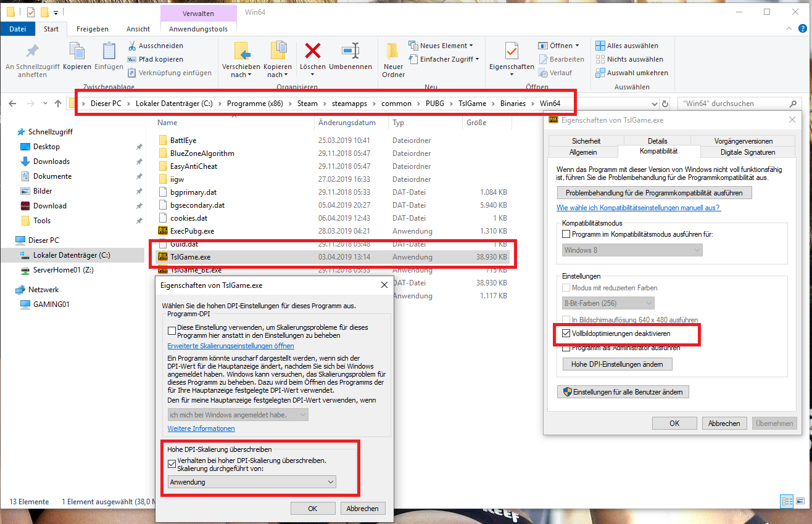Open the Digitale Signaturen tab
812x524 pixels.
pos(748,152)
